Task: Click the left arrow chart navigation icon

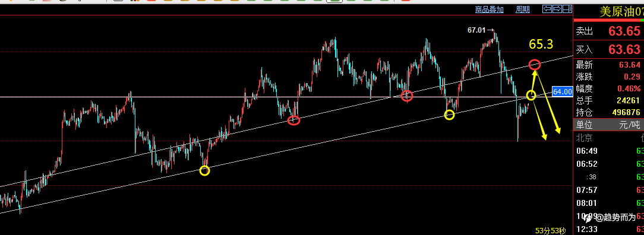Action: tap(547, 9)
